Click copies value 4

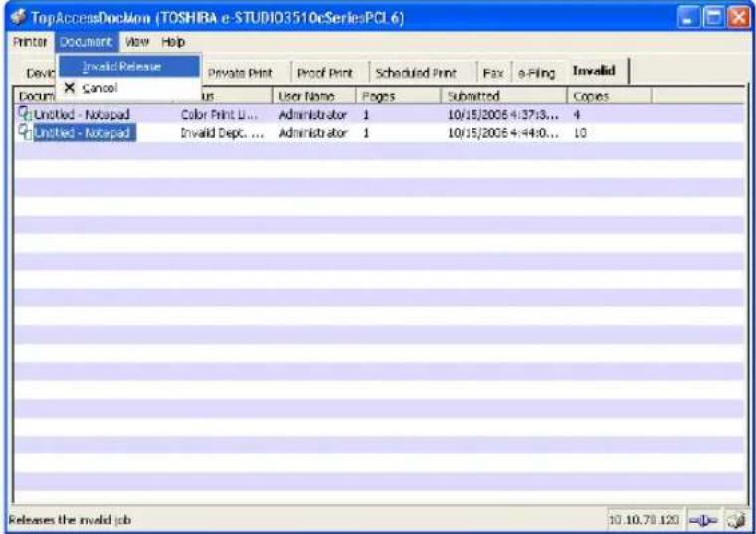click(577, 114)
